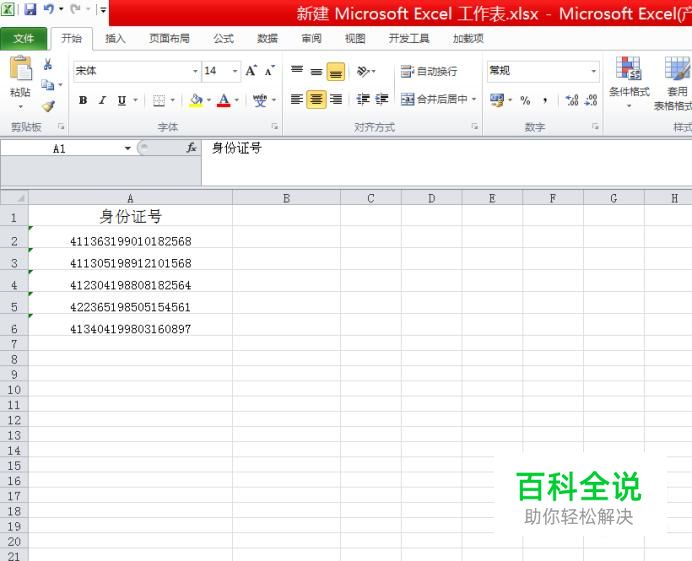The image size is (692, 561).
Task: Click the 粘贴 paste clipboard icon
Action: pos(21,69)
